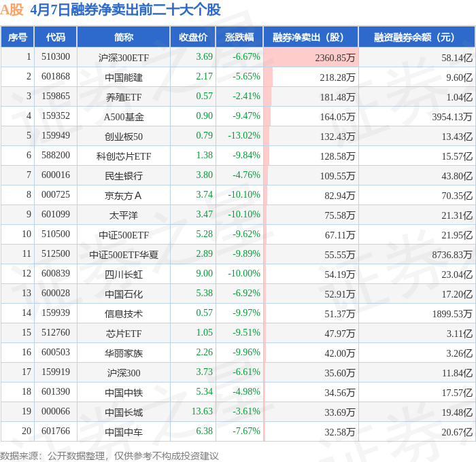This screenshot has width=476, height=462.
Task: Click closing price 1.05
Action: pos(204,332)
